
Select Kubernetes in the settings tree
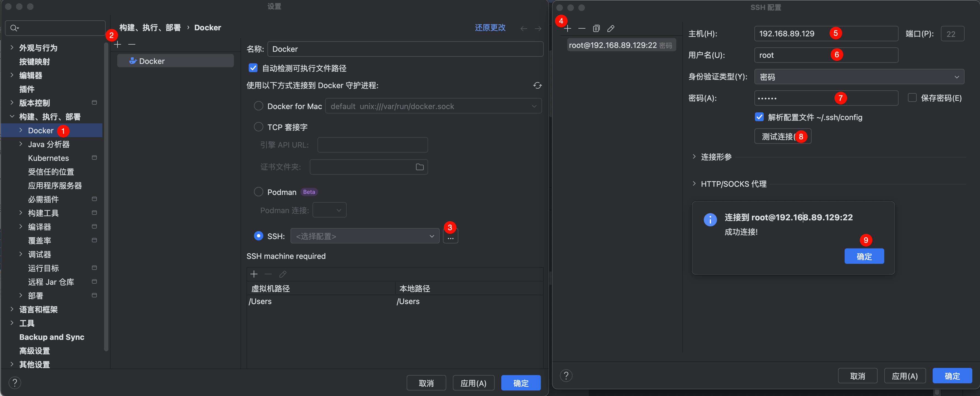(x=48, y=158)
